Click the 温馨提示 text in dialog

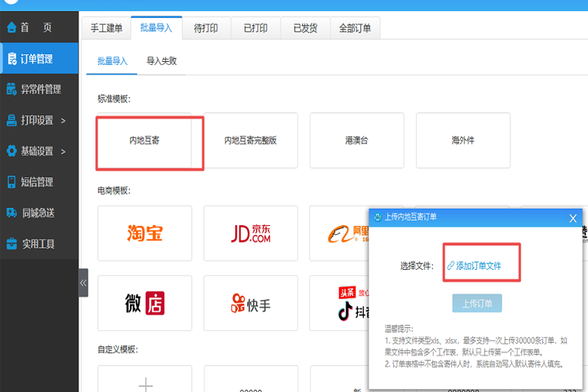pos(399,329)
